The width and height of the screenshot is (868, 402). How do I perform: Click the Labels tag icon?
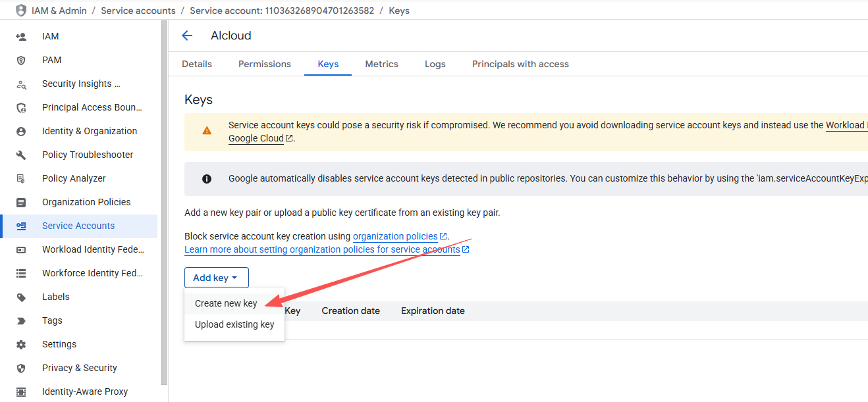pyautogui.click(x=21, y=297)
